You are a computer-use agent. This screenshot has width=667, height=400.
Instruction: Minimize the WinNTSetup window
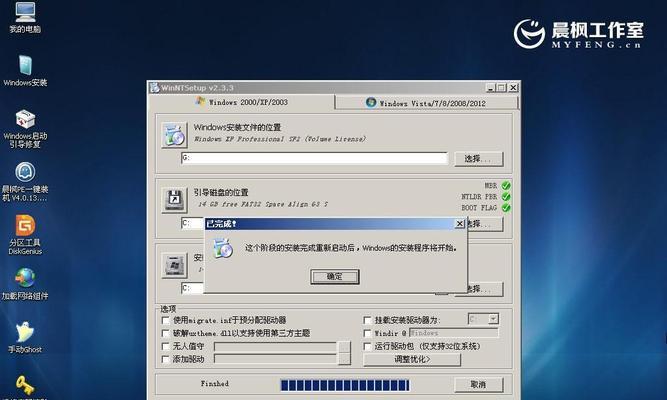490,88
